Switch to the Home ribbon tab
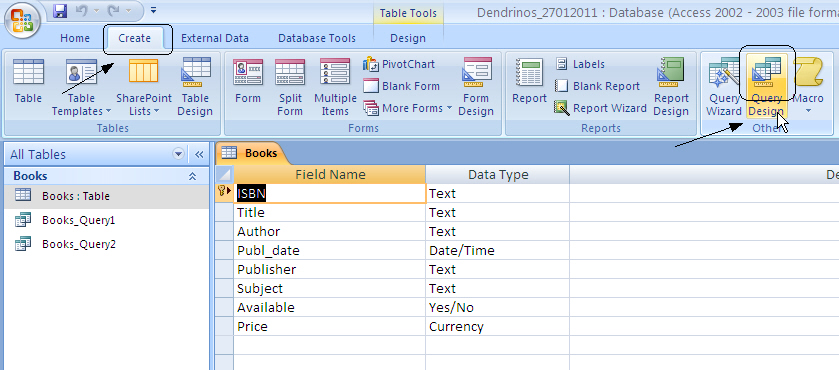Viewport: 839px width, 370px height. point(75,38)
